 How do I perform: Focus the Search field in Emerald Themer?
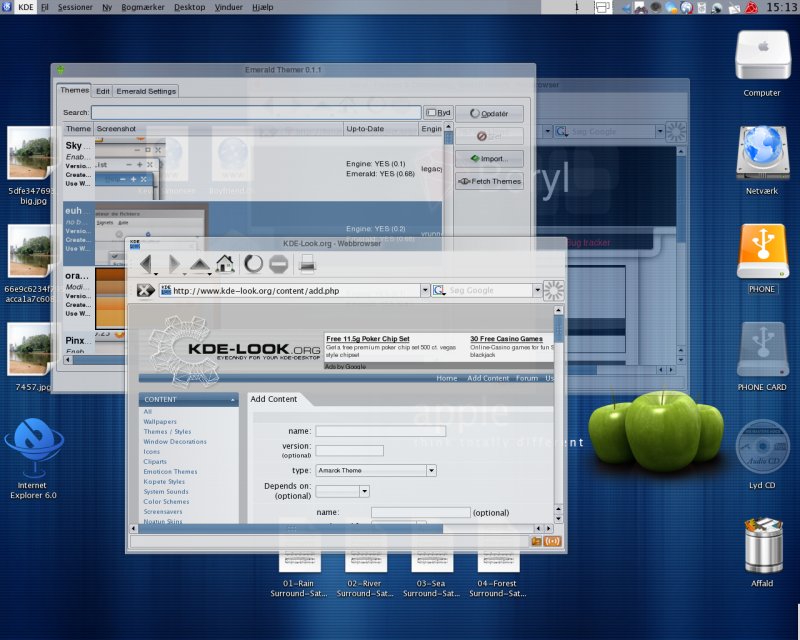pyautogui.click(x=256, y=112)
